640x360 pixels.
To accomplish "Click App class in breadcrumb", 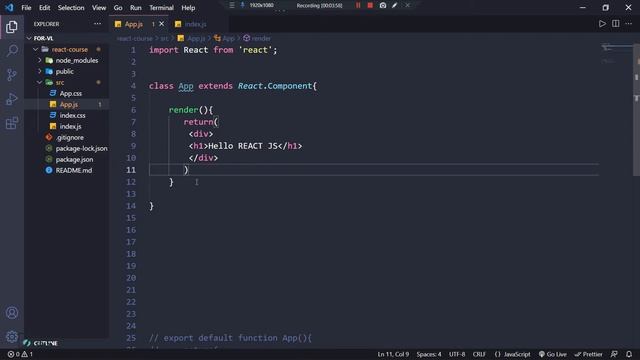I will pos(224,38).
